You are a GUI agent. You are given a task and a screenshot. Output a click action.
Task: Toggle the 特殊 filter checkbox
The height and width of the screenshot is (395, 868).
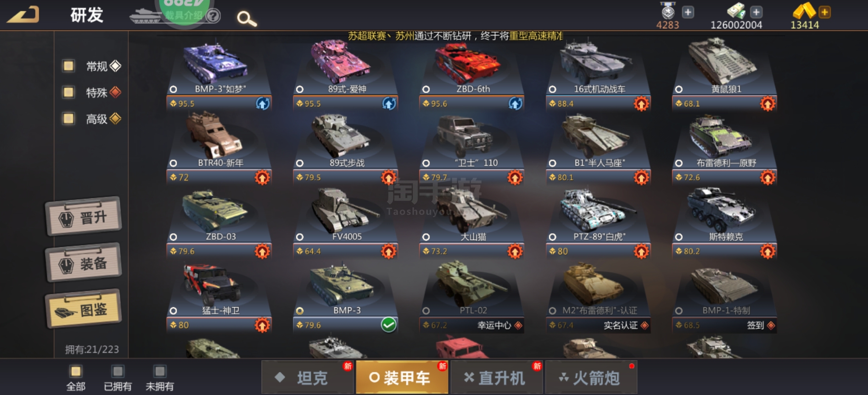click(x=68, y=92)
